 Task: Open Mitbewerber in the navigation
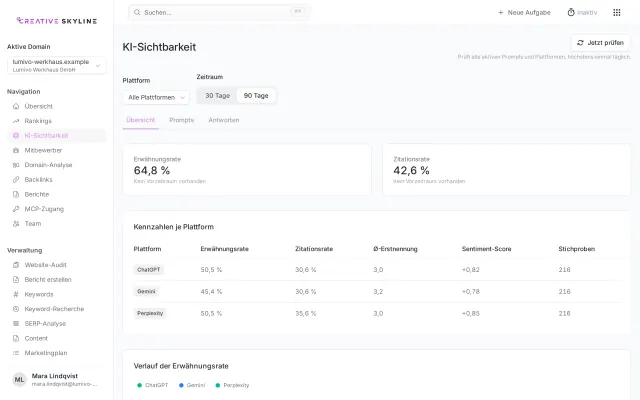click(x=56, y=150)
